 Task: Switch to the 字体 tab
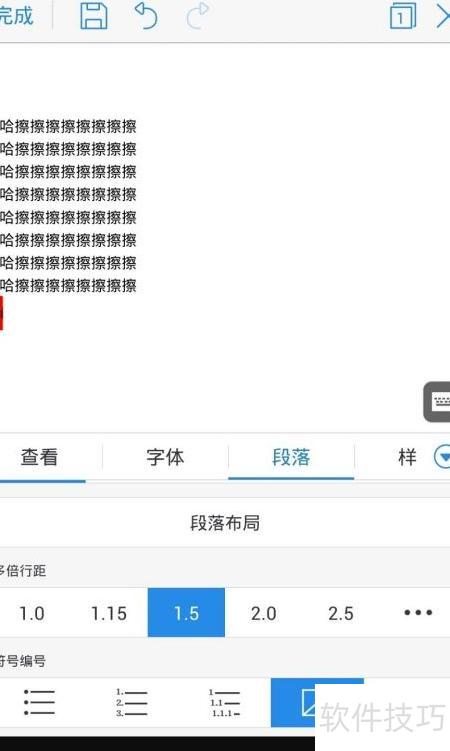pyautogui.click(x=165, y=457)
